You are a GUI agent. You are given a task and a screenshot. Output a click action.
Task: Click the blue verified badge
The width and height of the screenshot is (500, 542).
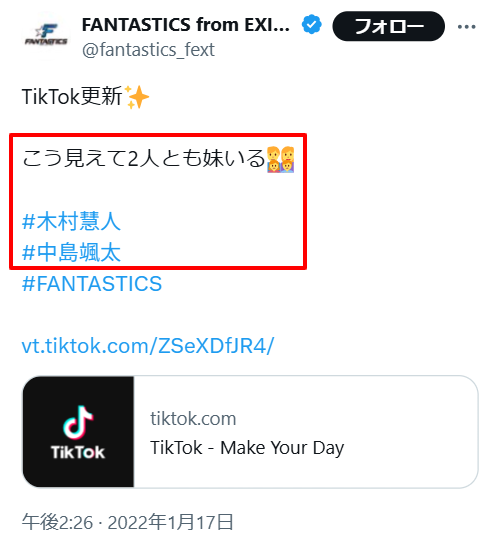(312, 25)
